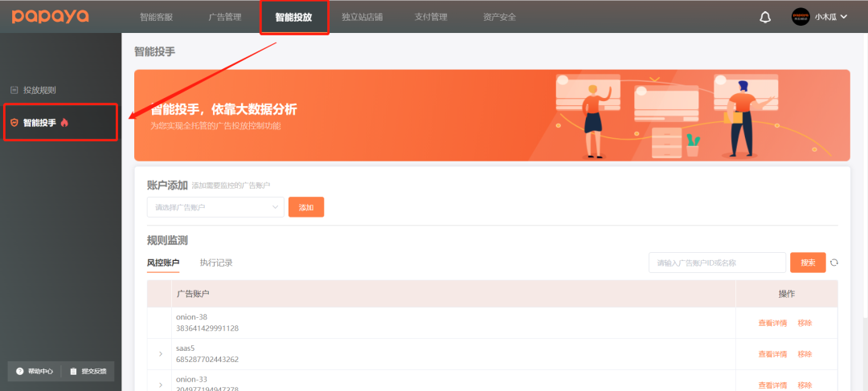Expand the onion-33 account row
This screenshot has width=868, height=391.
tap(161, 385)
